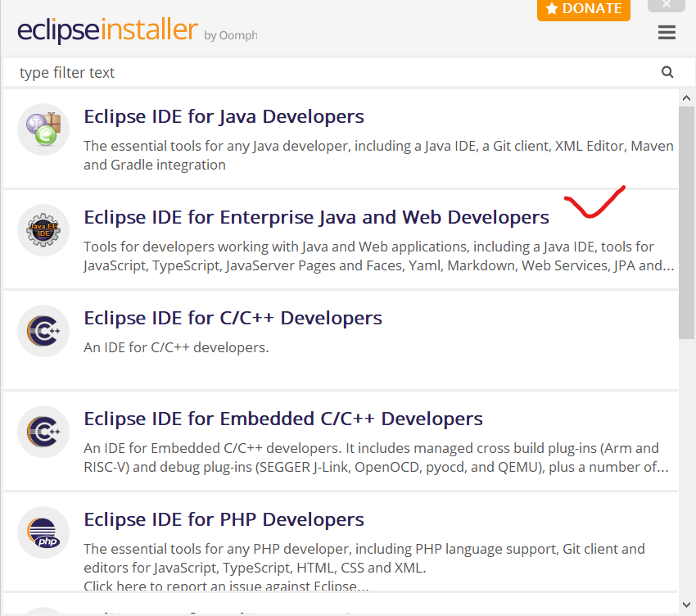Select the PHP Developers package icon
696x616 pixels.
point(43,532)
